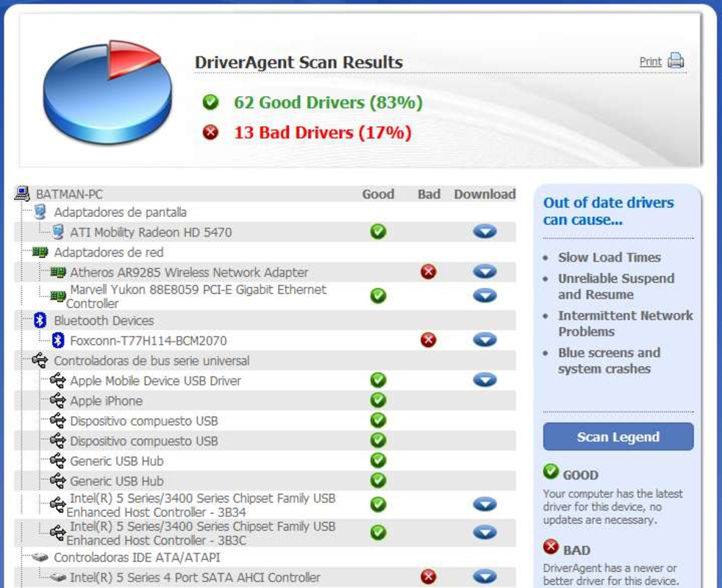Click red X for Intel SATA AHCI Controller
This screenshot has height=588, width=722.
pyautogui.click(x=428, y=576)
